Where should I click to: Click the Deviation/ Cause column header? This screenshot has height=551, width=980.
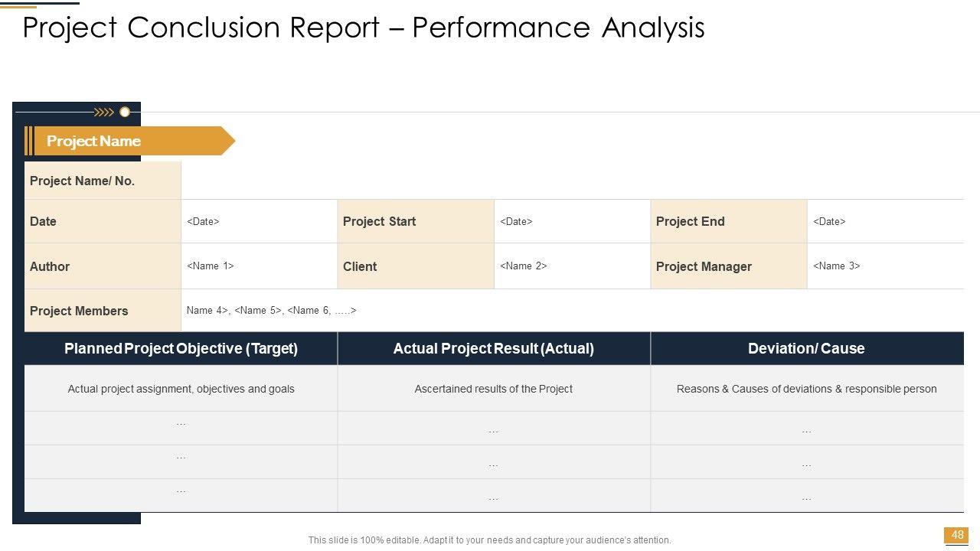(806, 349)
